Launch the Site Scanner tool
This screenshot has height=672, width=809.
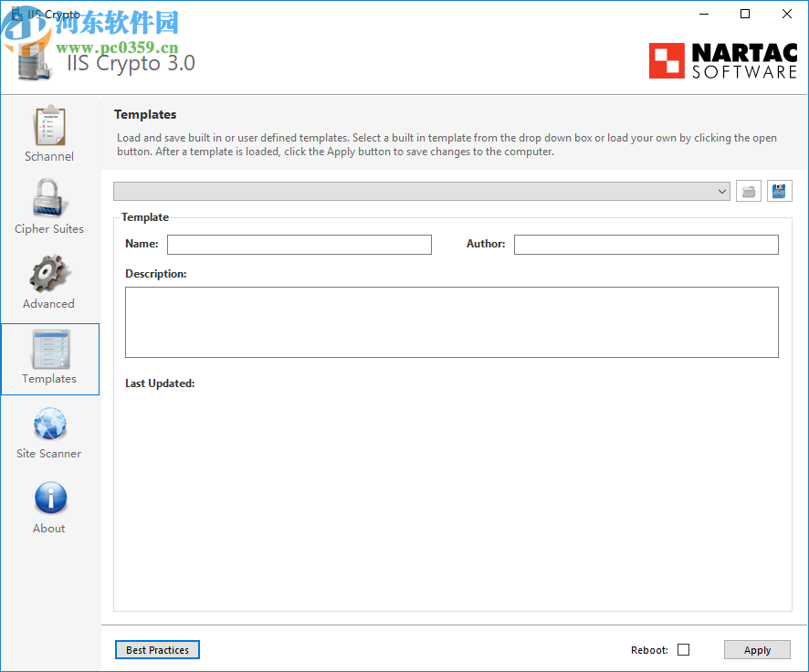pos(49,431)
